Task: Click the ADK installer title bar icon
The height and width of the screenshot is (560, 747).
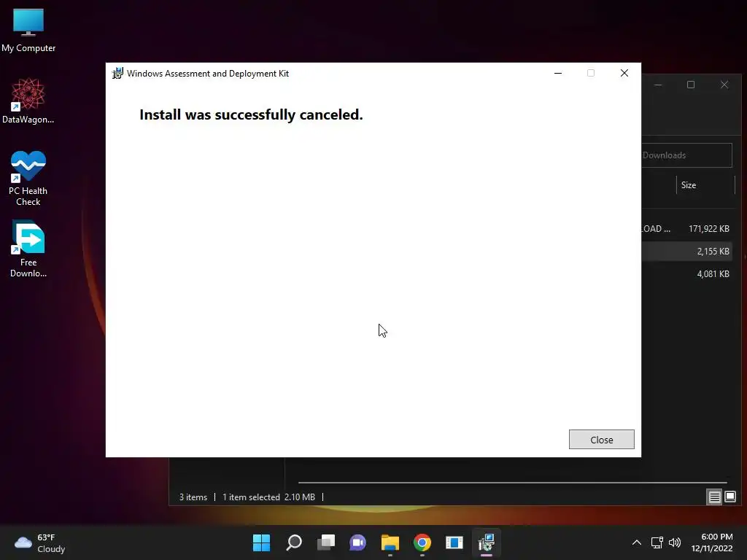Action: click(117, 74)
